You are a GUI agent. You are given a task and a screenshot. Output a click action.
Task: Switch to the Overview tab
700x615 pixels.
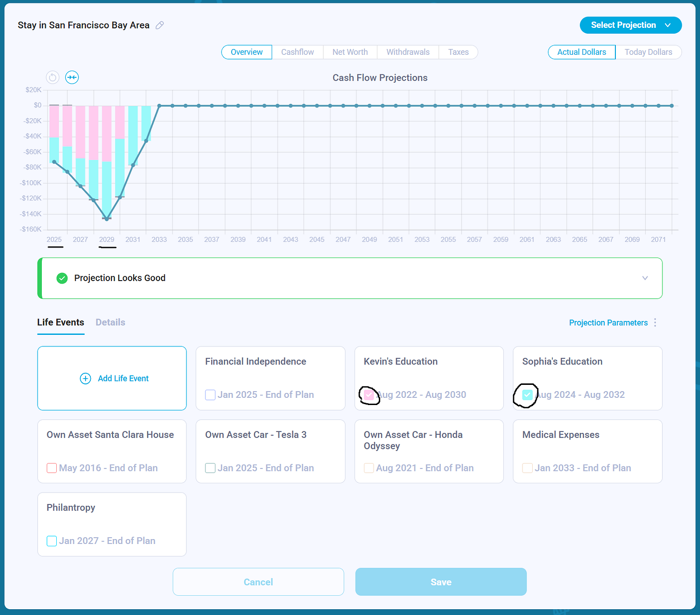(247, 52)
